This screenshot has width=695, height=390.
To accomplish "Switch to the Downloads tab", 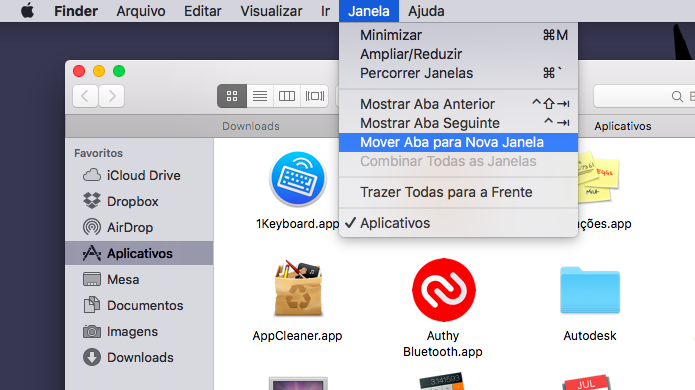I will [250, 126].
